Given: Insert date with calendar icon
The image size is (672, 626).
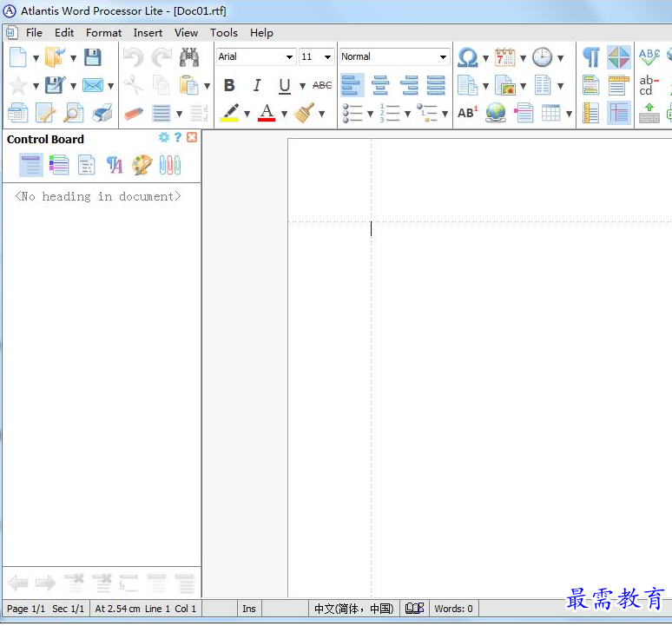Looking at the screenshot, I should (x=505, y=57).
